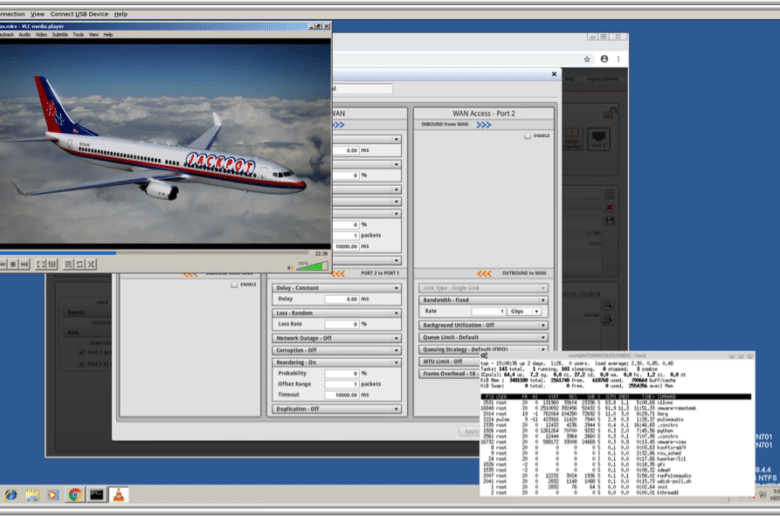Viewport: 780px width, 516px height.
Task: Click the red X delete icon in dimmed panel
Action: [x=609, y=207]
